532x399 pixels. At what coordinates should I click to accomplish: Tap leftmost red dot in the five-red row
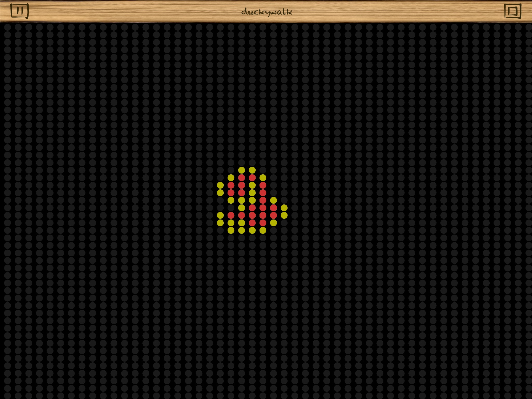coord(231,215)
